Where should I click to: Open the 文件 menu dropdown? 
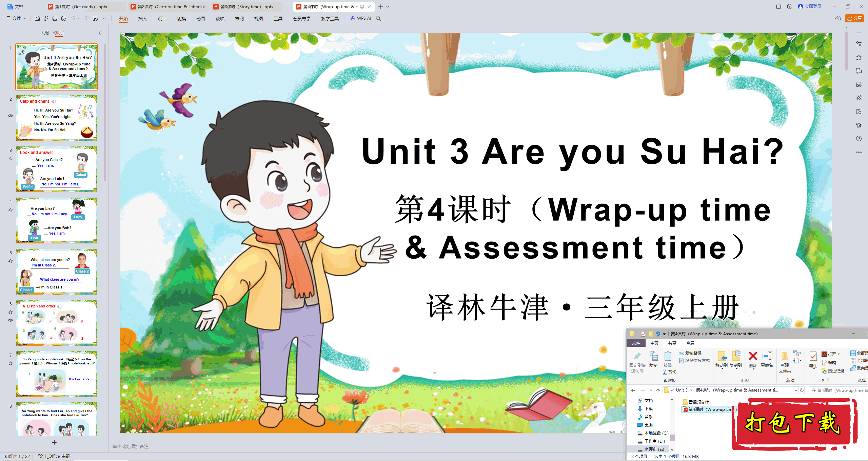[16, 18]
